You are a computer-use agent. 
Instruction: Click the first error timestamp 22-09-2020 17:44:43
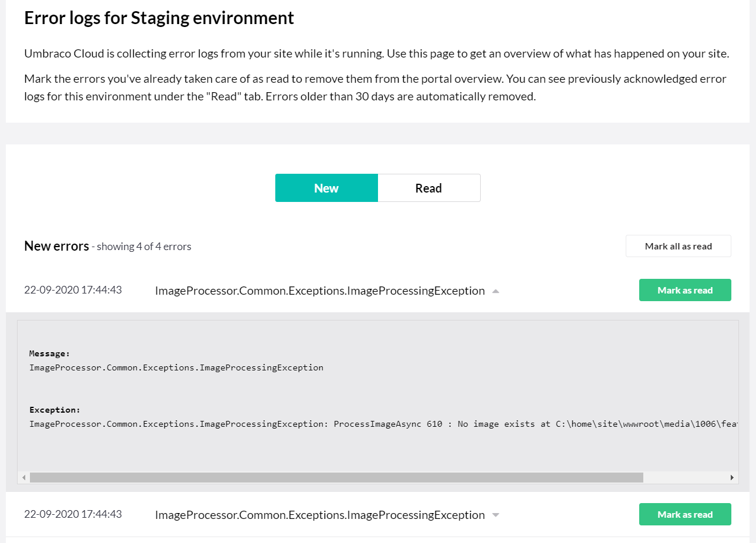(73, 289)
